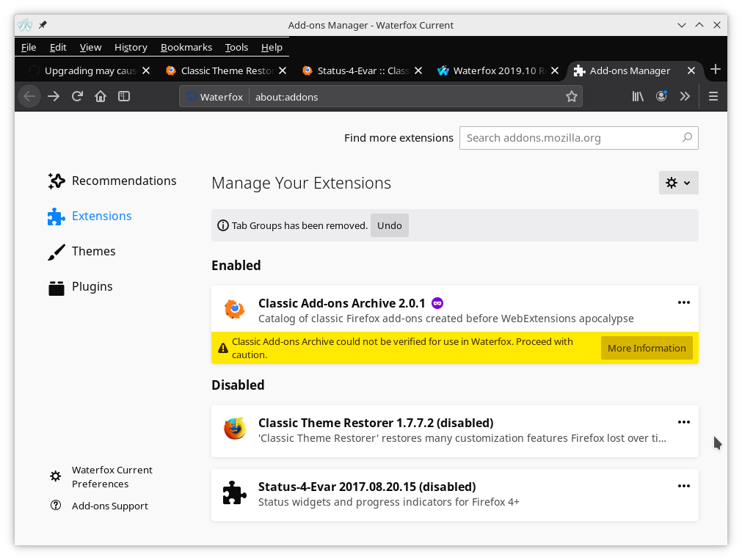Close the Status-4-Evar tab
742x560 pixels.
tap(418, 70)
